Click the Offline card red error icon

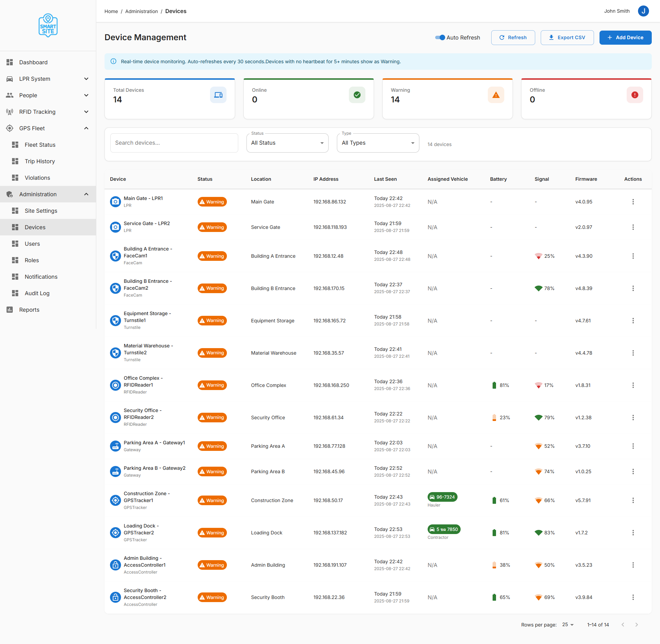[635, 95]
